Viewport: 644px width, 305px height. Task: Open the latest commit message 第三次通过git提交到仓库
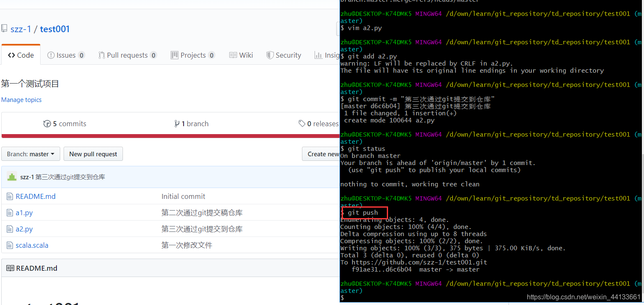coord(70,177)
